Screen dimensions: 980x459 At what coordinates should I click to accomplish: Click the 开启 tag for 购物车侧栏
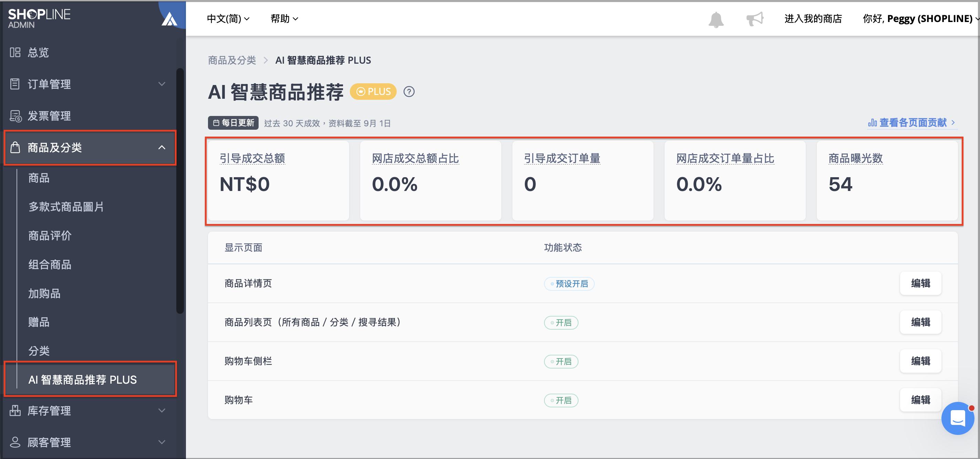561,361
